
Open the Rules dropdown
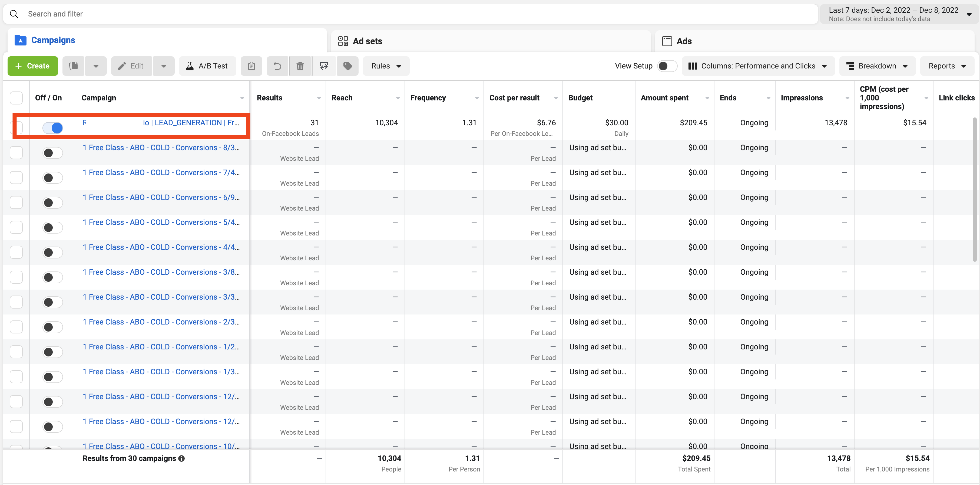(386, 66)
